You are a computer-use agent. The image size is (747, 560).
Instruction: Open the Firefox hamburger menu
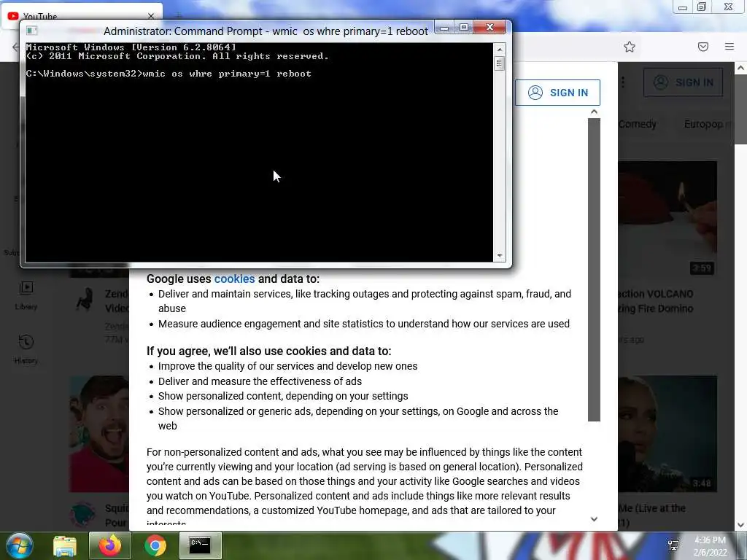(x=729, y=47)
